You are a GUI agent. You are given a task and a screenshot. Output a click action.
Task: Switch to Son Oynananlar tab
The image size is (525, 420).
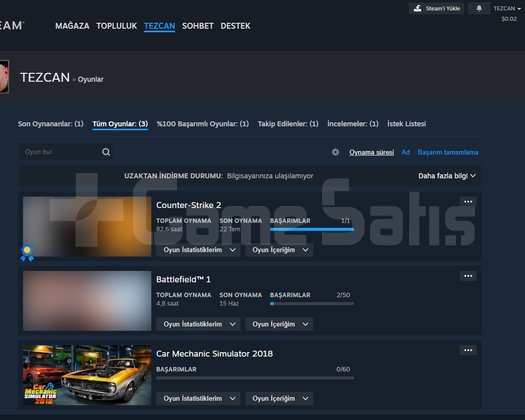(x=51, y=124)
